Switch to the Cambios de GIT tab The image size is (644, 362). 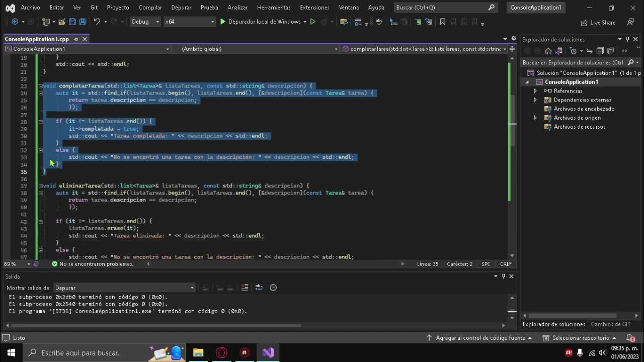click(x=610, y=324)
